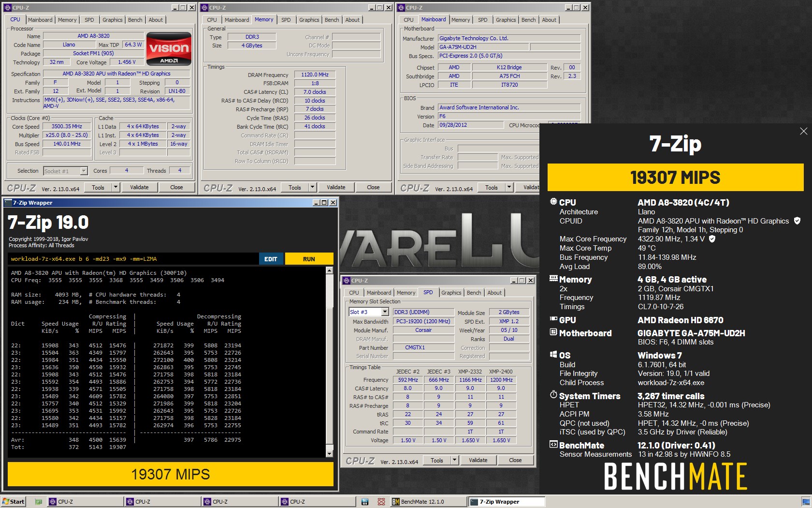Click the DRAM Frequency value 1120.0 MHz

(315, 75)
